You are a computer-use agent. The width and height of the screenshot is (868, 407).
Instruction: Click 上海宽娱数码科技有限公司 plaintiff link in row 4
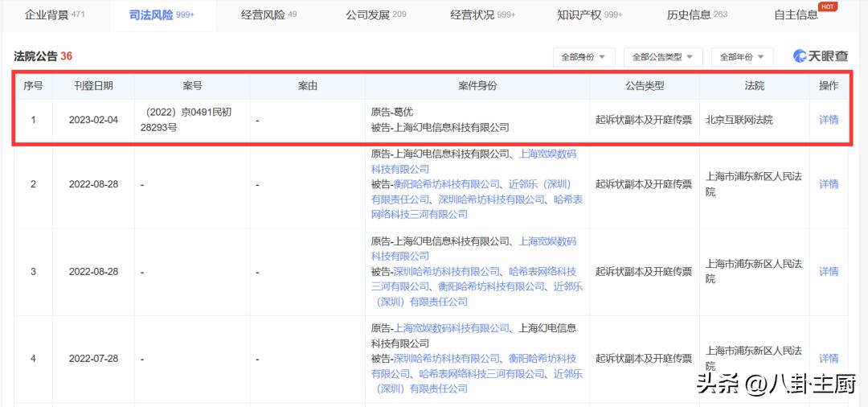click(451, 328)
